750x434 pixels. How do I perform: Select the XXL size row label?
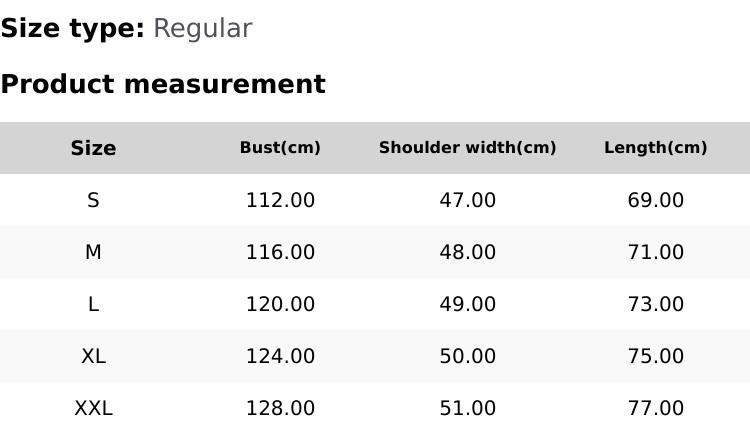[93, 408]
